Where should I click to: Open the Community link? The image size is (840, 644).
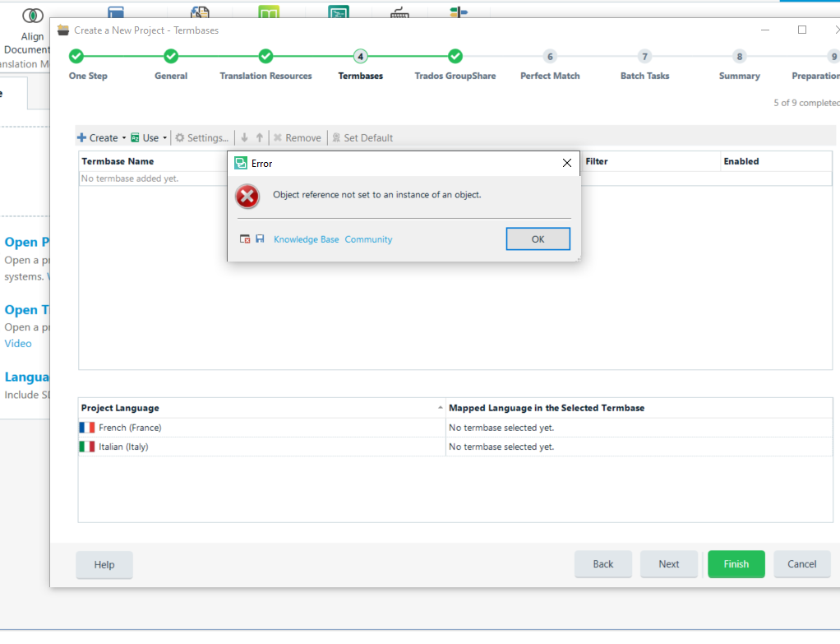tap(368, 239)
